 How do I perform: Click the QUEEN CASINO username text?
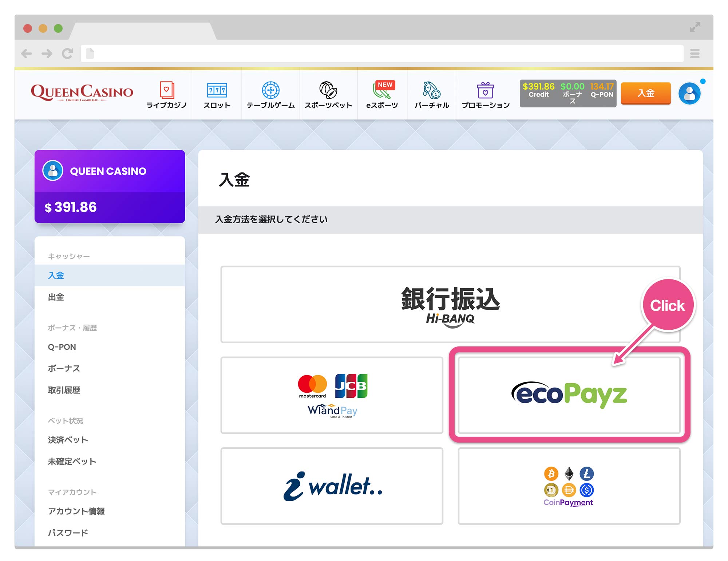(108, 171)
